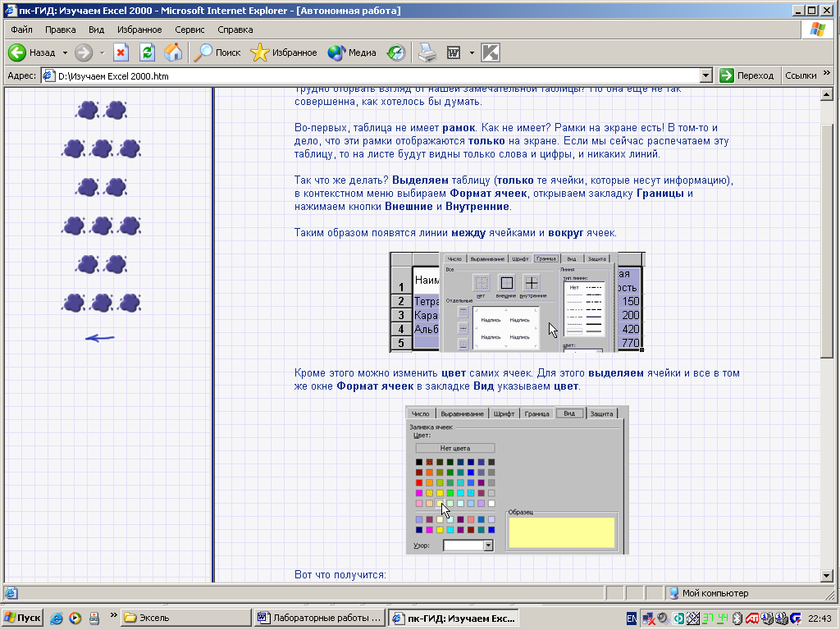Go to the Home page icon
Image resolution: width=840 pixels, height=630 pixels.
(173, 52)
